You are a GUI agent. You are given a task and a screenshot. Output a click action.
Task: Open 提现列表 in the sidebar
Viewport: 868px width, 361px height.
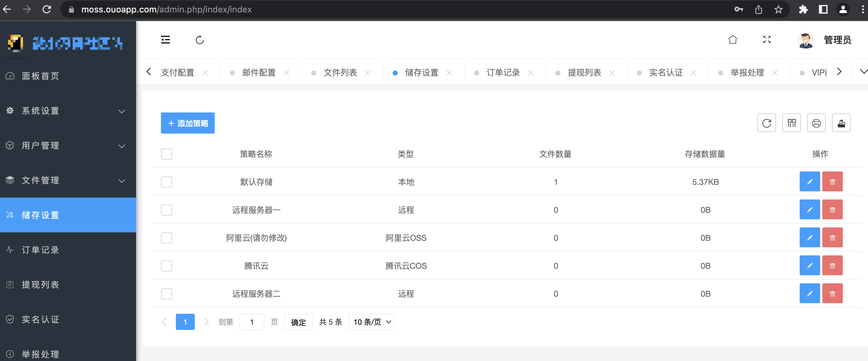68,285
